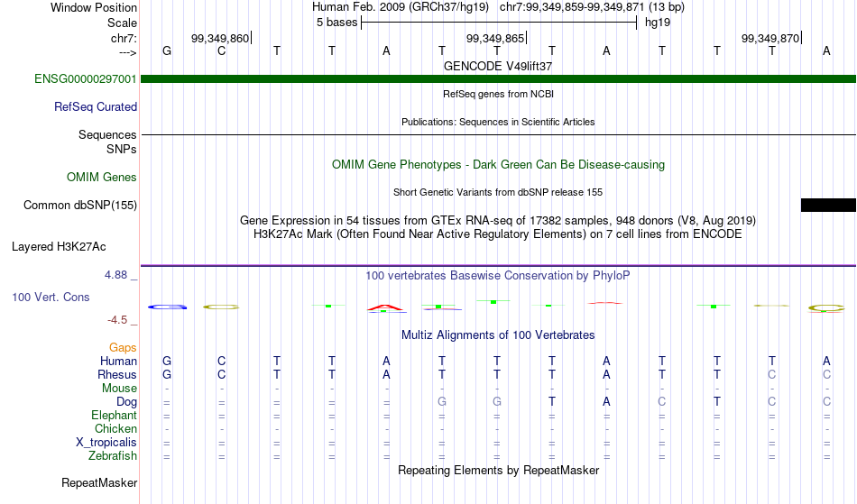Viewport: 857px width, 504px height.
Task: Click the SNPs track label
Action: 122,150
